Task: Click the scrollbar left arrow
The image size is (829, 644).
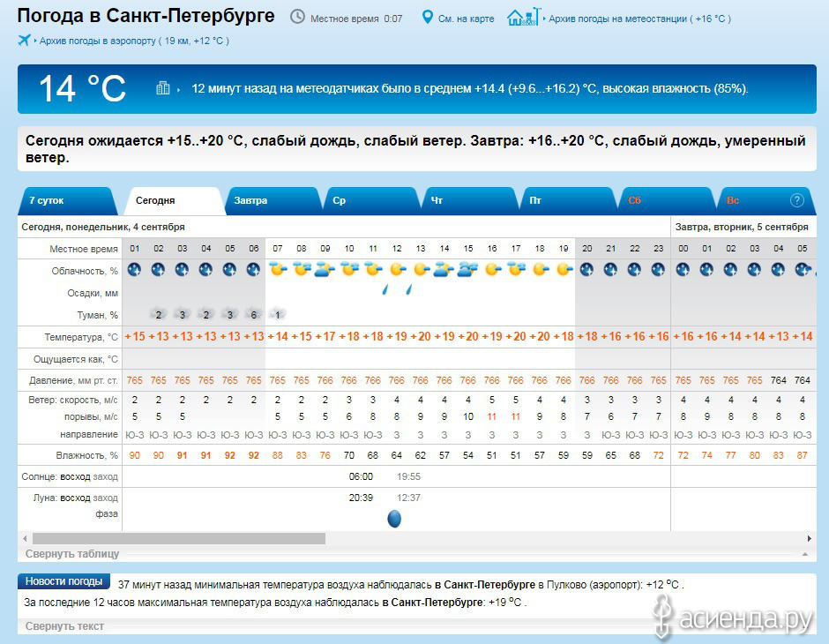Action: [x=25, y=538]
